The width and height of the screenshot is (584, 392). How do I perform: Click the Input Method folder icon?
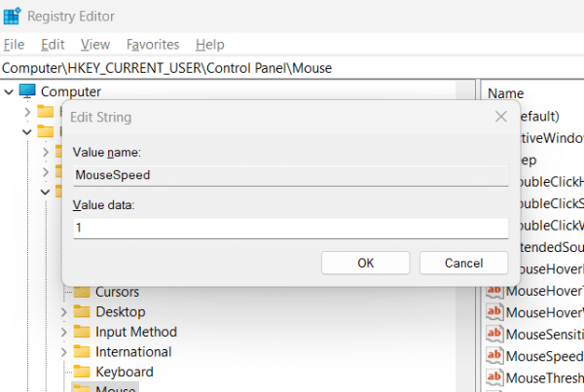tap(82, 332)
